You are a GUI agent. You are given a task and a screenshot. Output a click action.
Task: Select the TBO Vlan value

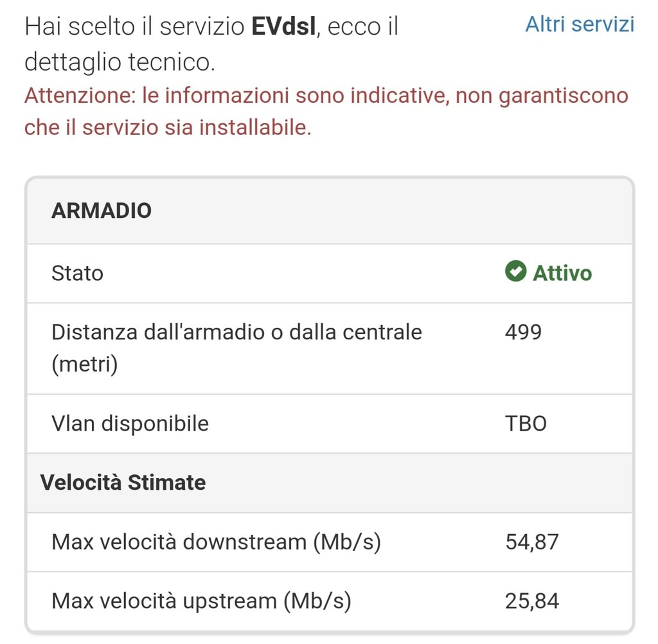pyautogui.click(x=526, y=424)
